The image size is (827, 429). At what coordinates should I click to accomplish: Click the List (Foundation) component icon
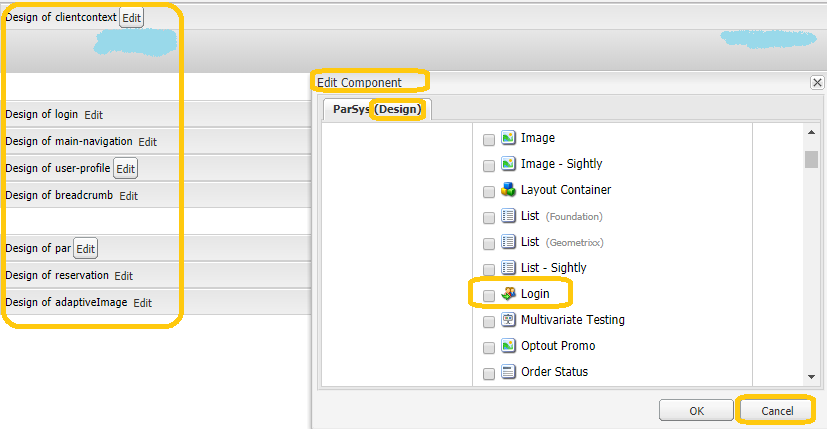508,216
